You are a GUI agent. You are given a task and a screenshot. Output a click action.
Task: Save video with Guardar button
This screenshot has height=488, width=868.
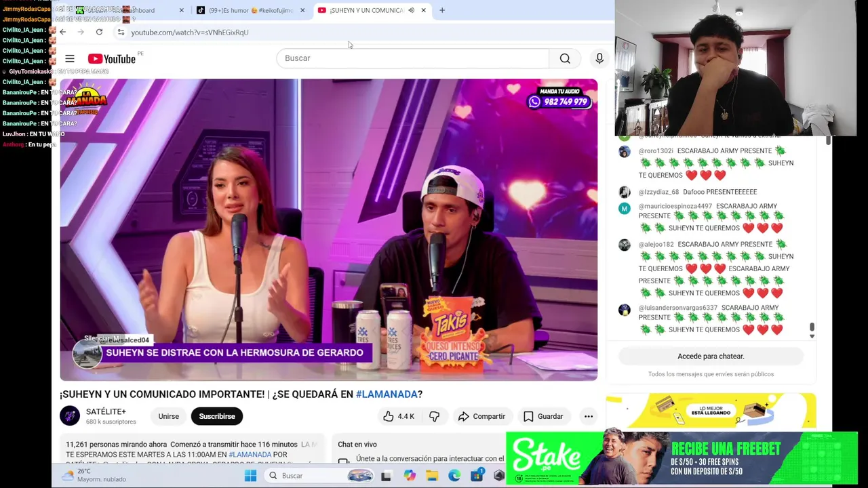tap(543, 416)
